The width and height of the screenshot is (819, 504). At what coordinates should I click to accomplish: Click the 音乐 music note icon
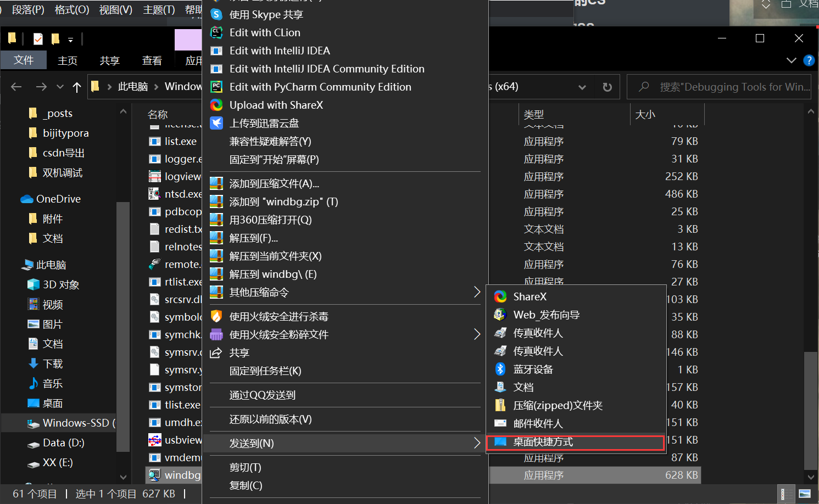pyautogui.click(x=34, y=383)
